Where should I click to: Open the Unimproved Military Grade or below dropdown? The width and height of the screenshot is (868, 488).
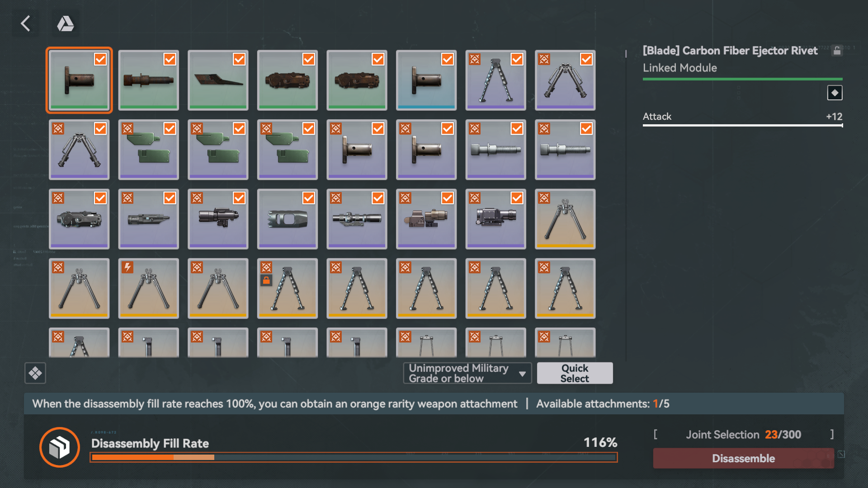[467, 373]
